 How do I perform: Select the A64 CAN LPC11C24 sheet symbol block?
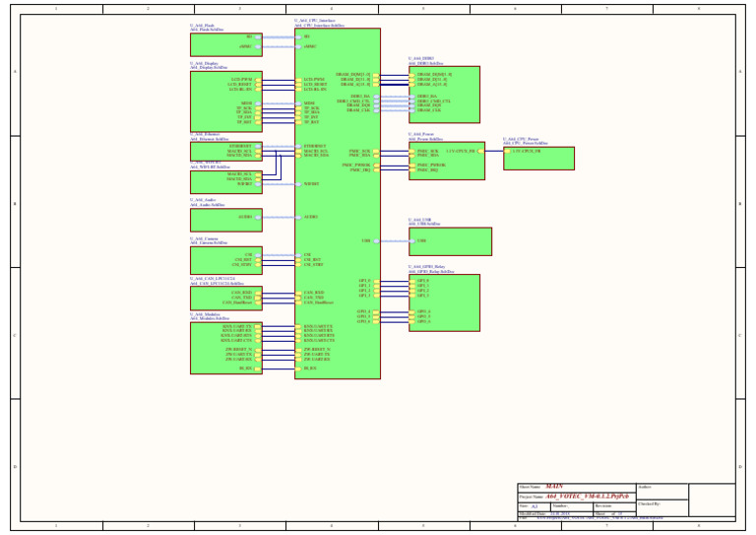pos(226,299)
